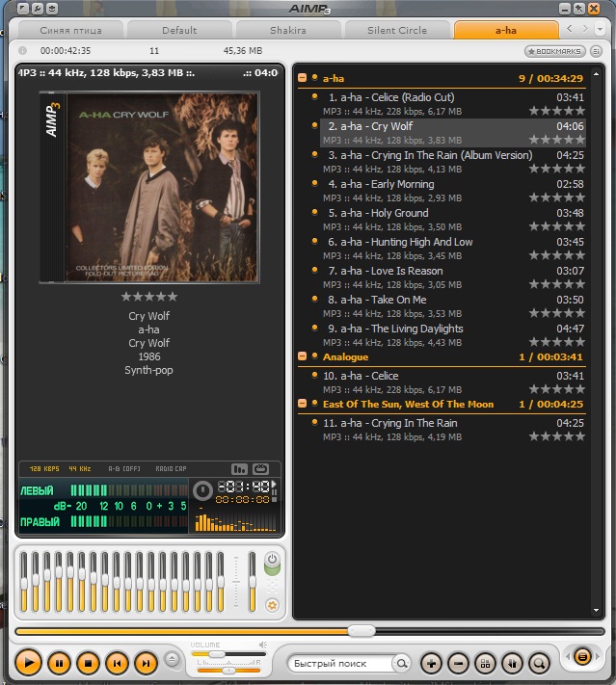Click the track seek bar handle
This screenshot has height=685, width=616.
point(362,631)
